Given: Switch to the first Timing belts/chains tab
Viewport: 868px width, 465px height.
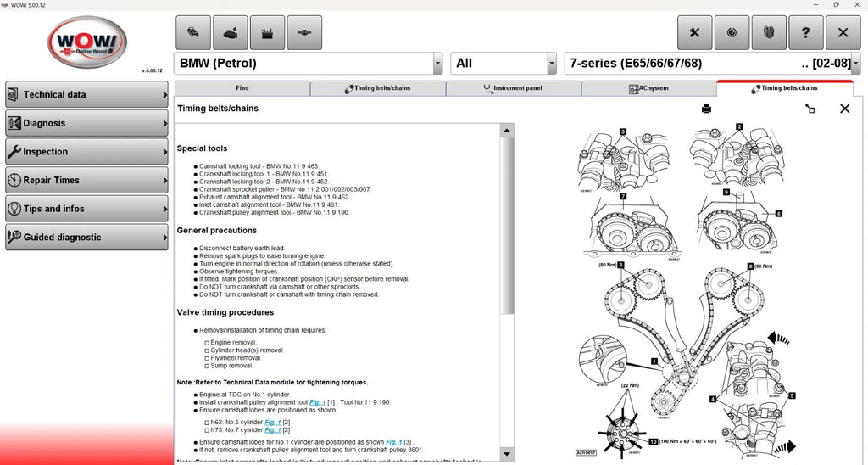Looking at the screenshot, I should click(378, 88).
